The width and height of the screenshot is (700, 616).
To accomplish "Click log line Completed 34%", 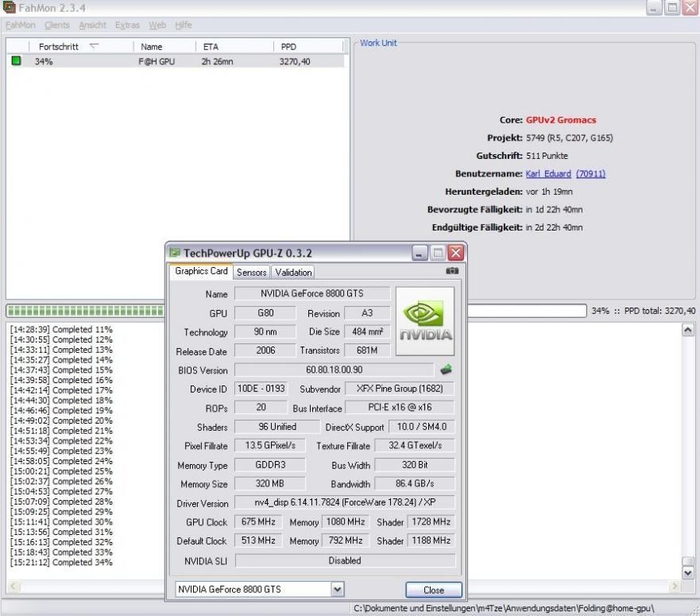I will pos(61,563).
